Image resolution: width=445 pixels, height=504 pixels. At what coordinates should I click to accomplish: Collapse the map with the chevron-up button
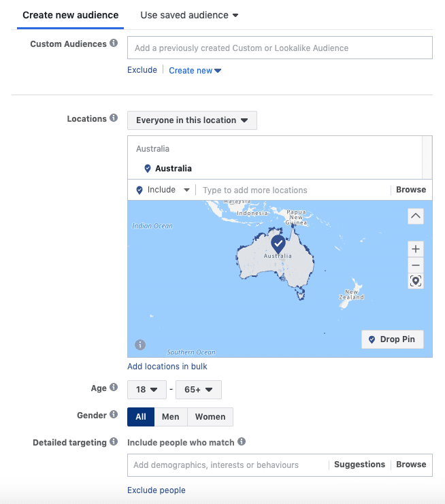(416, 216)
